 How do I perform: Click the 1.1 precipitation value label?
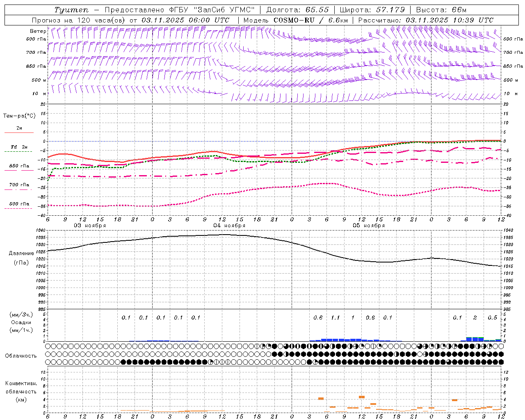(x=336, y=317)
